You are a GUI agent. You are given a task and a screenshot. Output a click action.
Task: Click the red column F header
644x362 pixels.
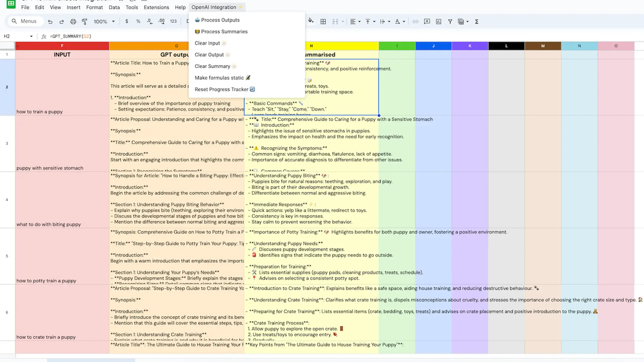click(62, 45)
